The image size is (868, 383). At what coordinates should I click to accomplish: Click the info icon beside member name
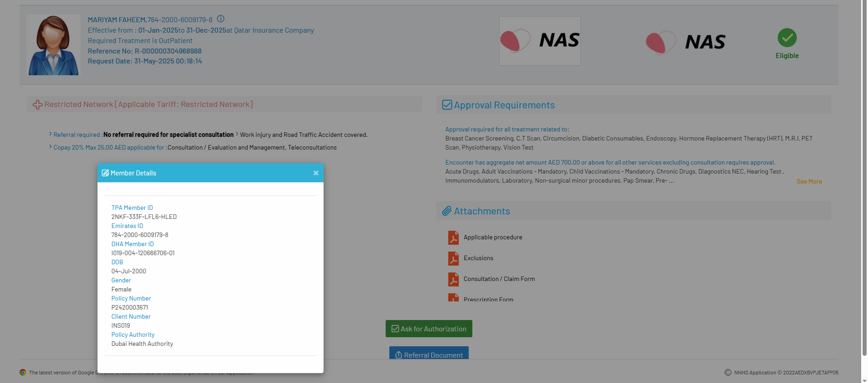point(221,19)
